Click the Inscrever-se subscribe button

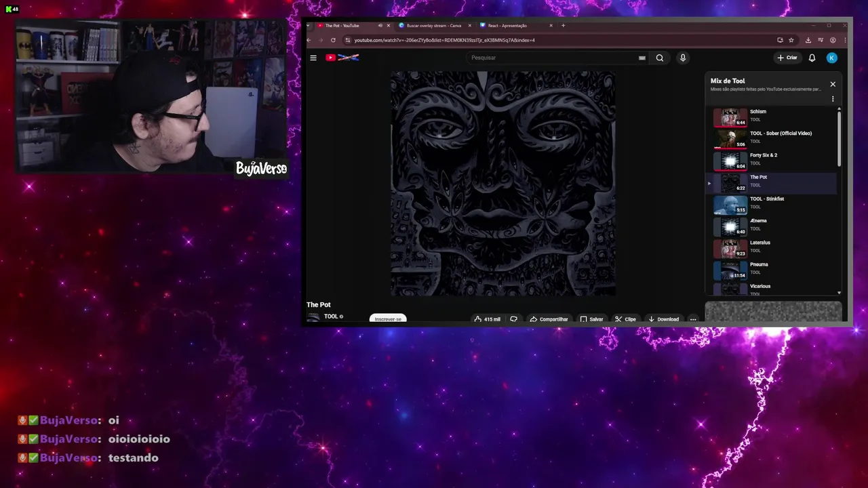[x=388, y=319]
